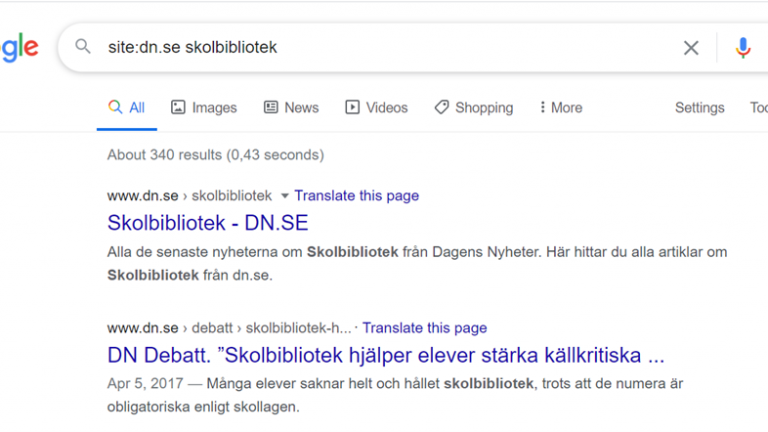This screenshot has width=768, height=432.
Task: Switch to the Images tab
Action: (x=204, y=107)
